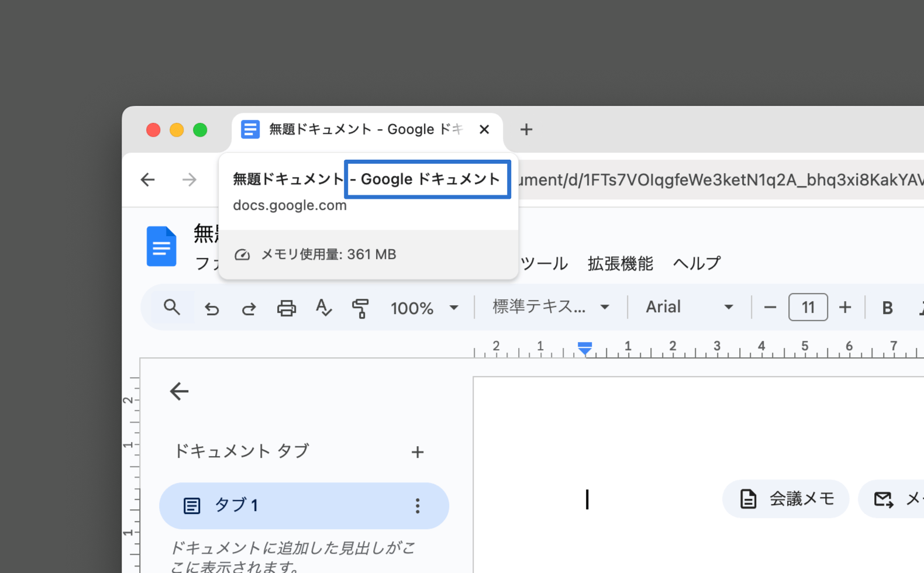The width and height of the screenshot is (924, 573).
Task: Open the Google Docs home icon
Action: 161,246
